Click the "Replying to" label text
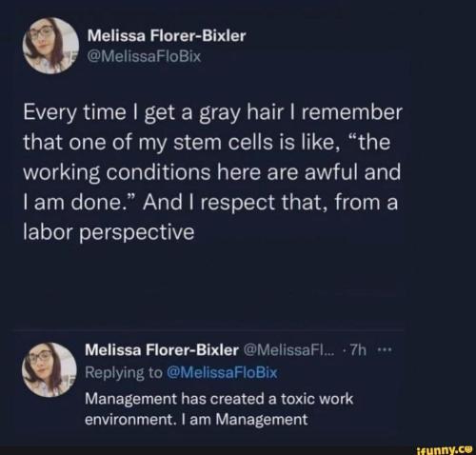This screenshot has height=455, width=476. coord(124,373)
